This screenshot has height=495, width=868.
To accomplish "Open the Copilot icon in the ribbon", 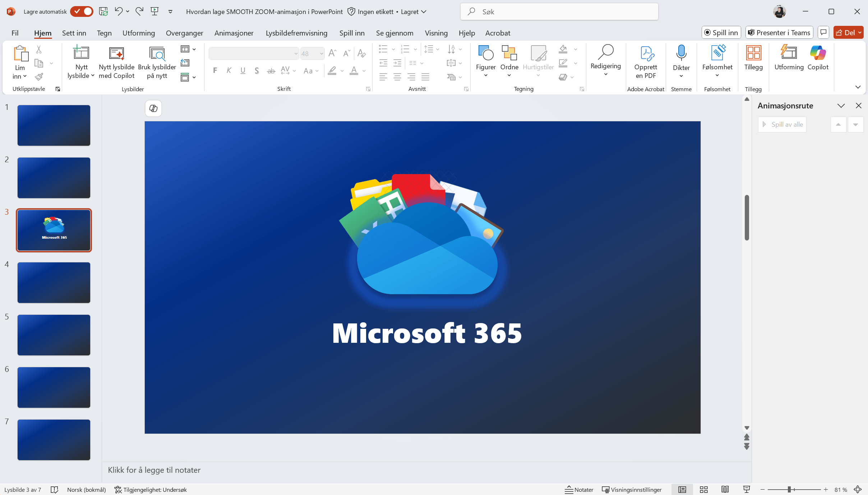I will coord(818,53).
